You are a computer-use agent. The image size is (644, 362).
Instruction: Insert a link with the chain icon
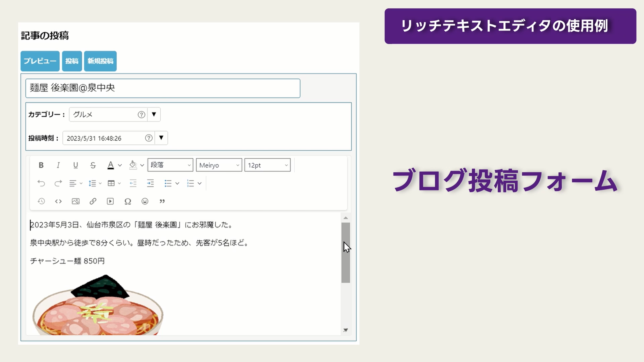93,201
